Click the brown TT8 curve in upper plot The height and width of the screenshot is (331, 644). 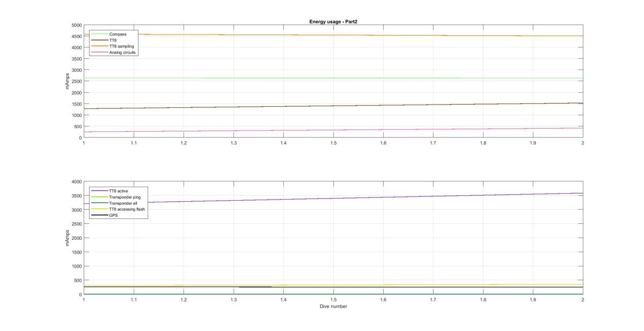tap(333, 106)
